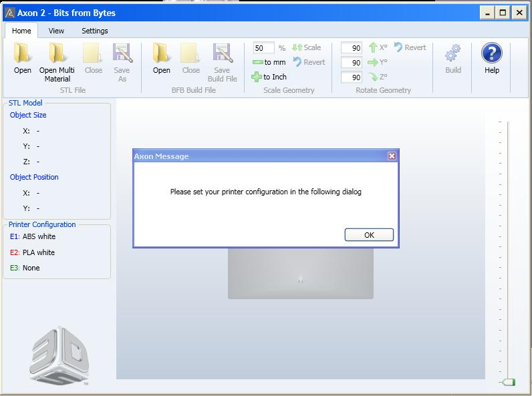Save the STL file as a new file
The height and width of the screenshot is (396, 532).
coord(122,62)
